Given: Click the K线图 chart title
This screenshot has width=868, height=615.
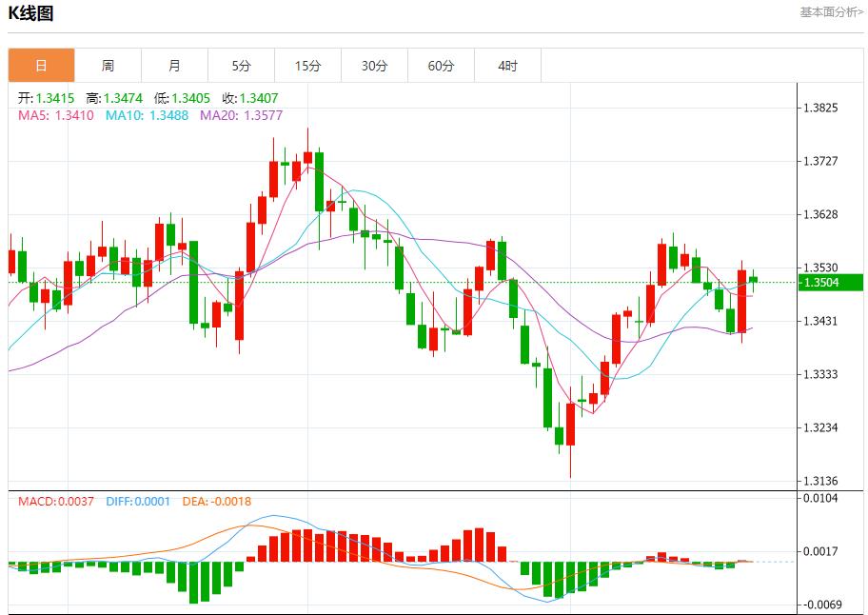Looking at the screenshot, I should tap(33, 13).
